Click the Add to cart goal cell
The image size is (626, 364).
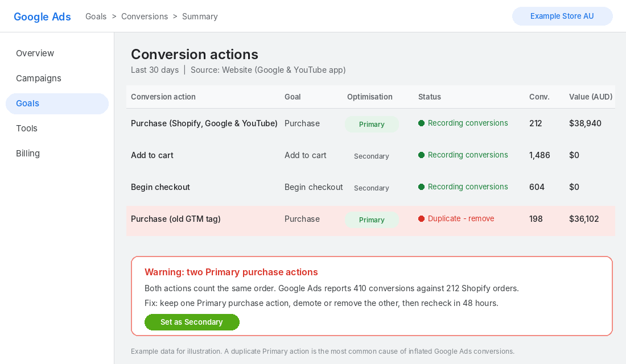306,155
